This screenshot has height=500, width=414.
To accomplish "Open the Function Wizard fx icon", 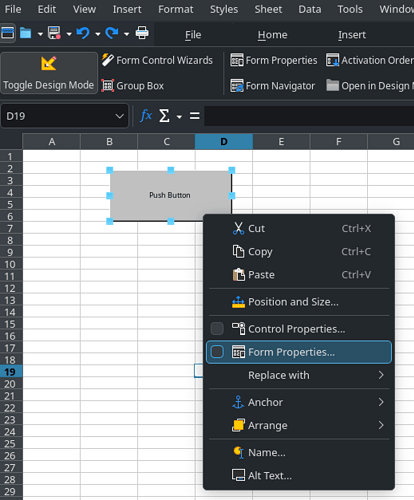I will click(x=146, y=116).
